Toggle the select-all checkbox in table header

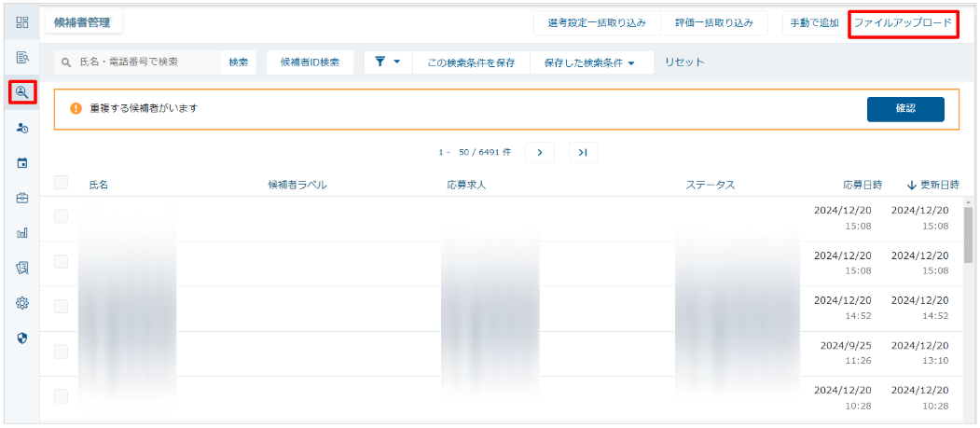(x=62, y=184)
